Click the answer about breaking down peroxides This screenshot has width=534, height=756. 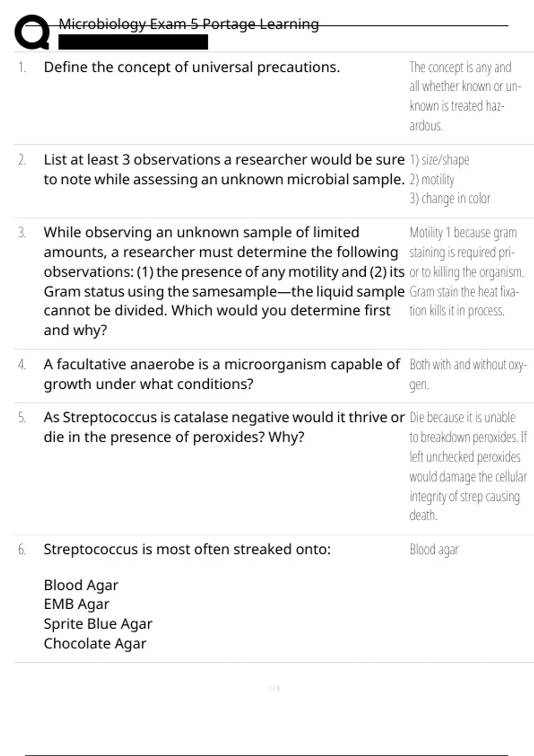click(468, 466)
